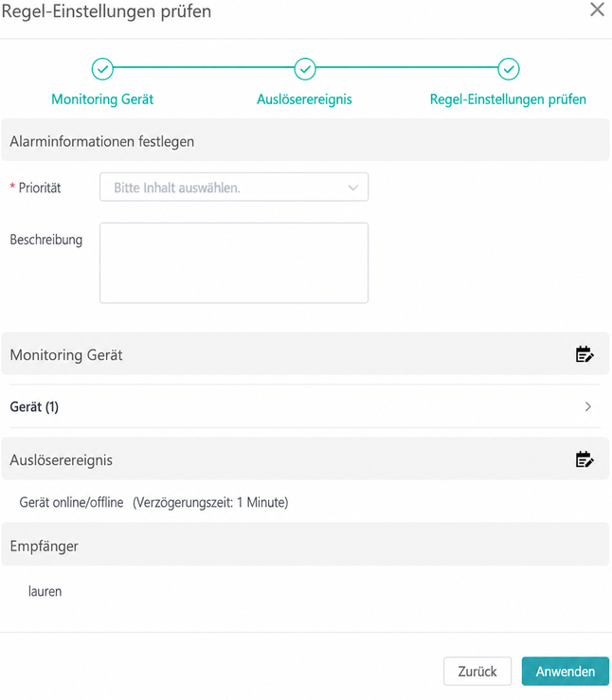Click the Empfänger section header
Image resolution: width=612 pixels, height=700 pixels.
(x=305, y=546)
